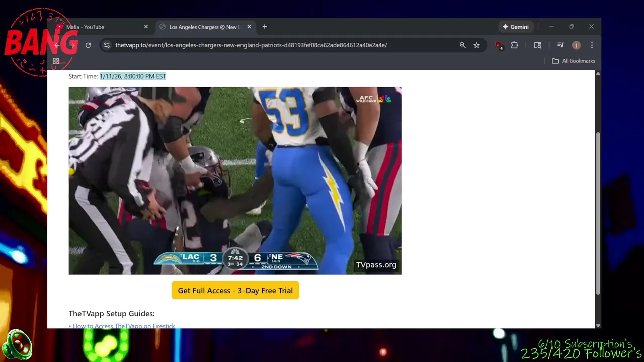Open the tab search icon in toolbar
644x362 pixels.
point(537,45)
